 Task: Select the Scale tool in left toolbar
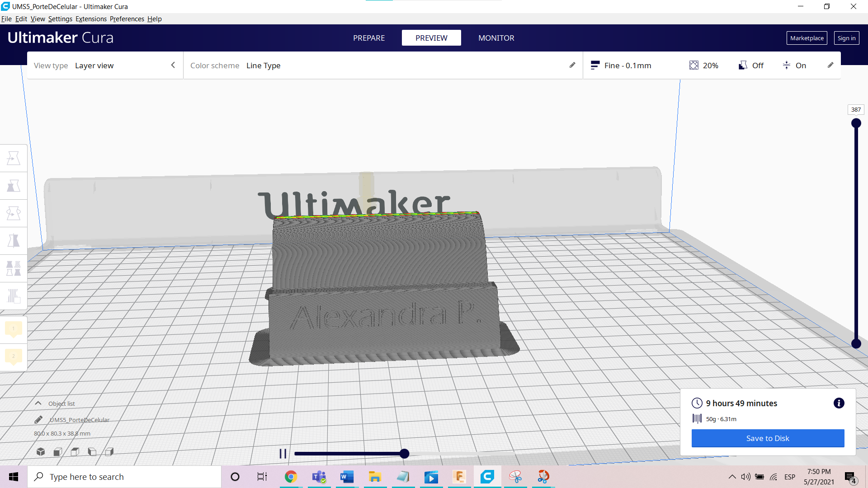tap(14, 186)
